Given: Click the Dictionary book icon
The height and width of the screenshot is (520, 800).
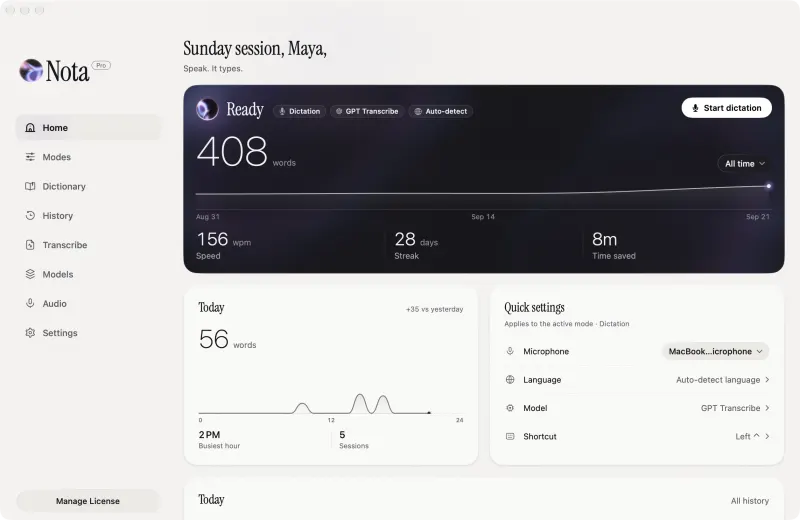Looking at the screenshot, I should (30, 186).
